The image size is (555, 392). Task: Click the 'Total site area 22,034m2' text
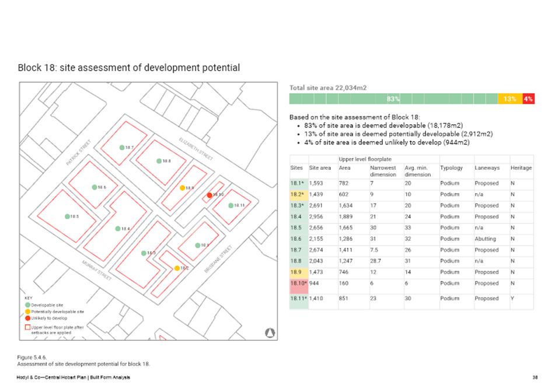tap(328, 87)
